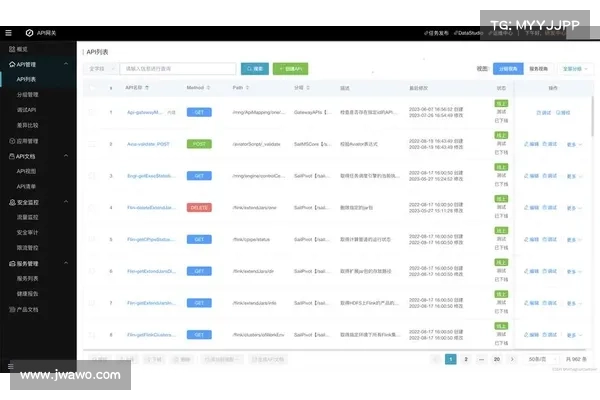Click the 编辑 edit icon for Avia-validate_POST
This screenshot has height=400, width=600.
[526, 145]
